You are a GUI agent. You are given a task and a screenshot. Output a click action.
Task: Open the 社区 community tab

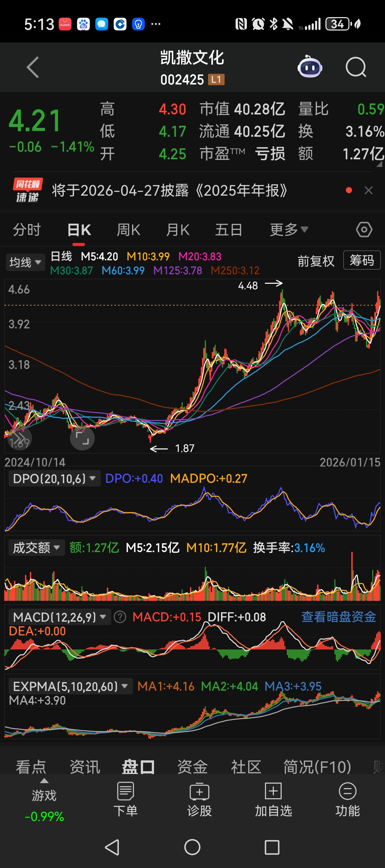(x=246, y=767)
